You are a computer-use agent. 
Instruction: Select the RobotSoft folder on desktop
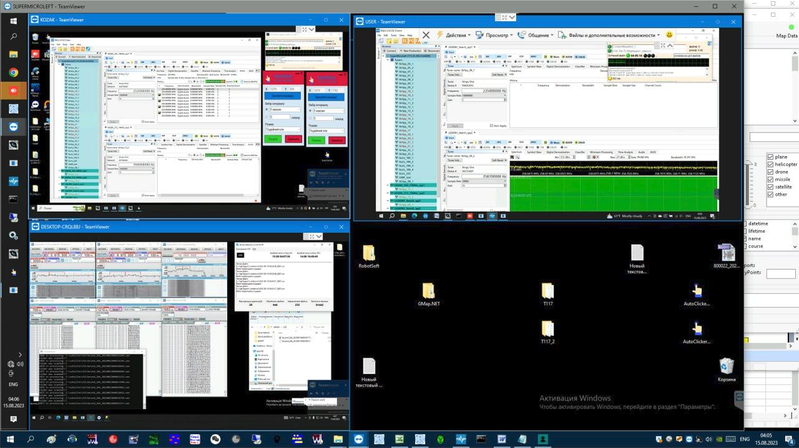[x=368, y=253]
